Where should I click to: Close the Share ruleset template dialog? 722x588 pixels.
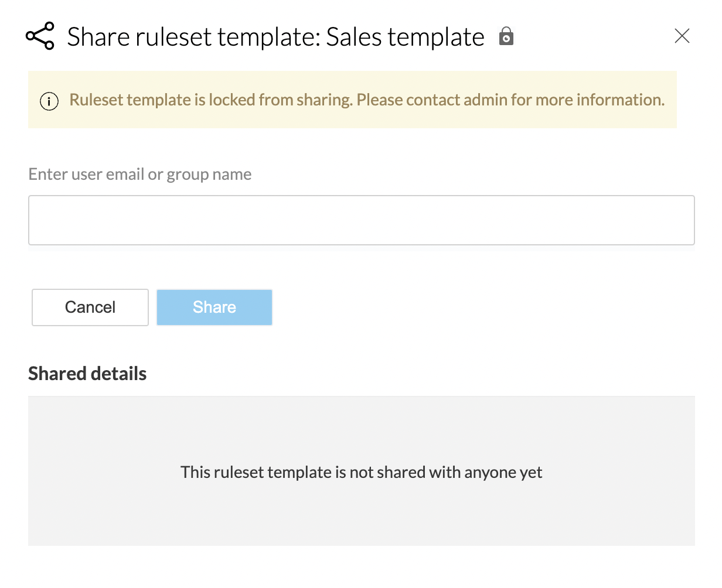[682, 36]
